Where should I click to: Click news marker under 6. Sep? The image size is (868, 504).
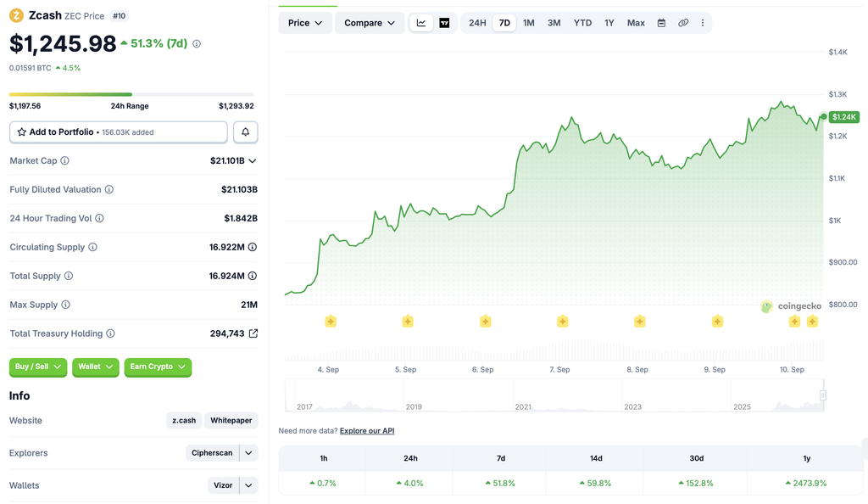click(x=486, y=322)
